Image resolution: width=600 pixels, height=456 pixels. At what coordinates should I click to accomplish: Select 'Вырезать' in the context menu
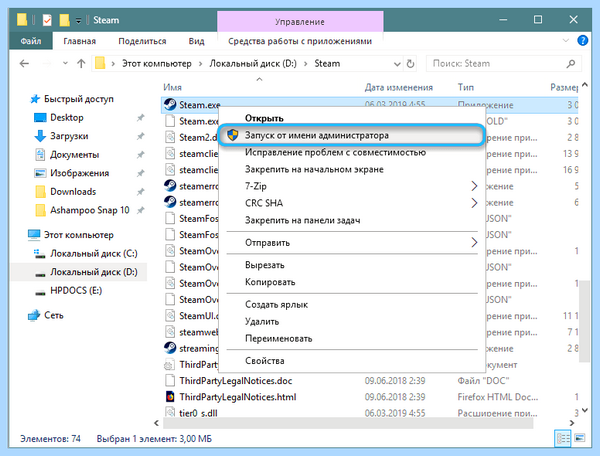264,265
